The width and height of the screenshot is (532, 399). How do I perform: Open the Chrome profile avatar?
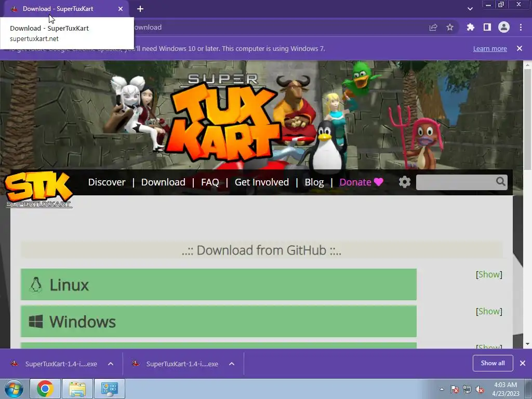tap(504, 27)
